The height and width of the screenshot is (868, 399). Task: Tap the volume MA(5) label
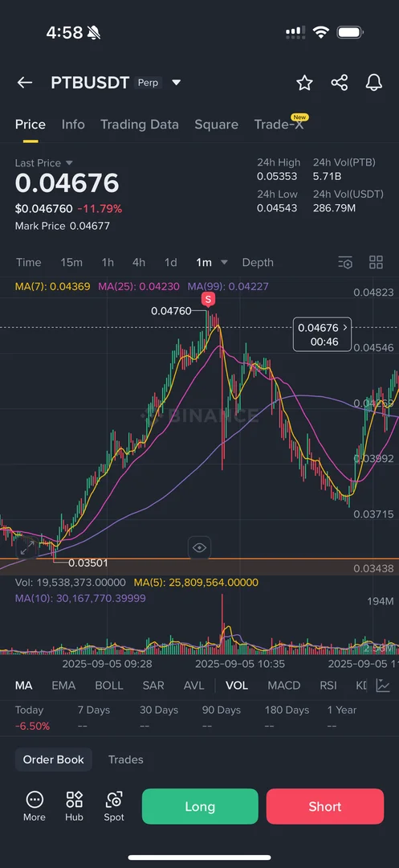point(196,583)
